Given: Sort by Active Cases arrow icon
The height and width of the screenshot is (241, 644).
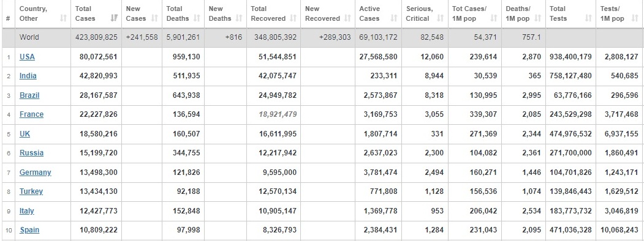Looking at the screenshot, I should pos(394,18).
